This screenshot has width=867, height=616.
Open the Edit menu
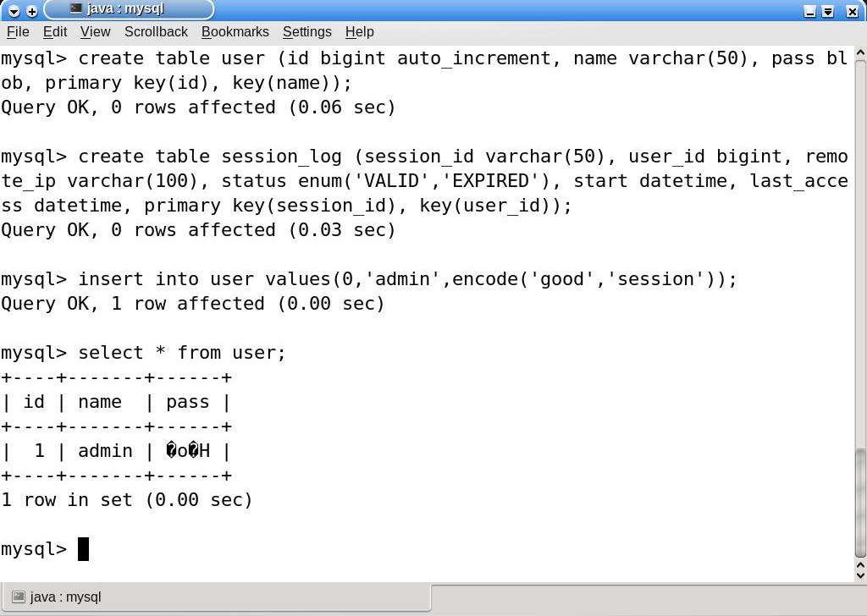(55, 32)
